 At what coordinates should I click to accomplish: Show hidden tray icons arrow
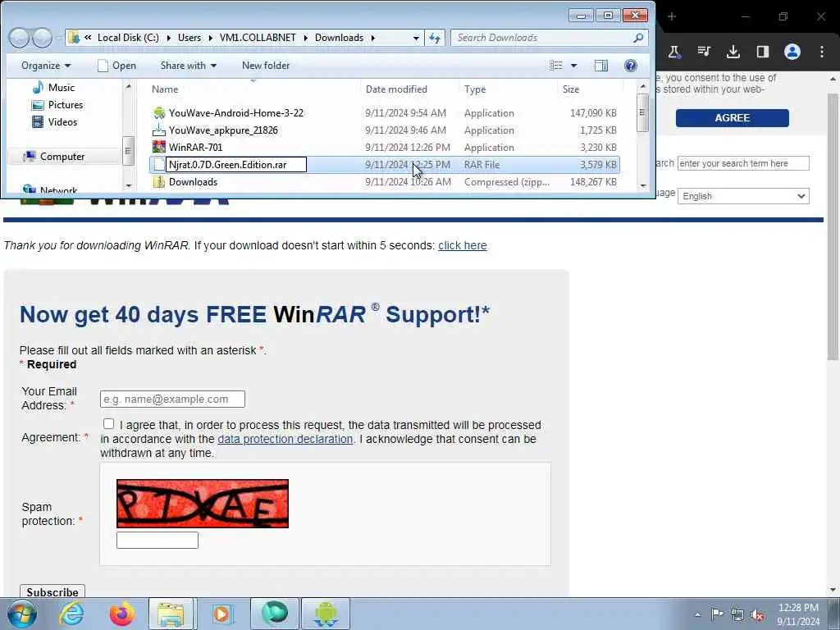(697, 615)
